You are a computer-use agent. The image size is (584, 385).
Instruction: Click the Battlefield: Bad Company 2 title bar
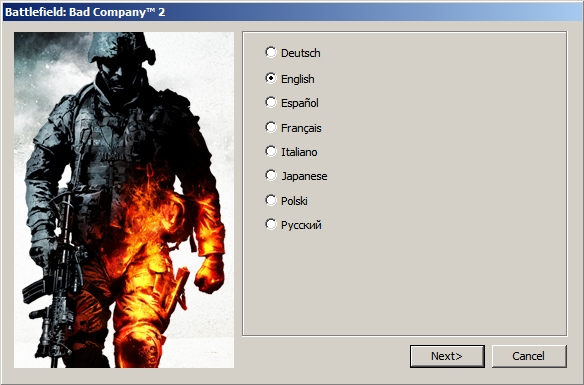[292, 12]
